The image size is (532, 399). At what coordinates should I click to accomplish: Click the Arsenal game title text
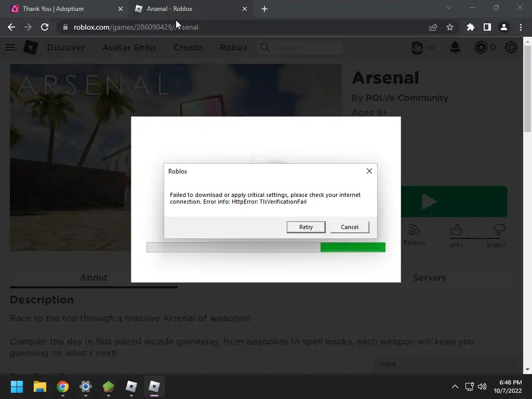pyautogui.click(x=385, y=78)
